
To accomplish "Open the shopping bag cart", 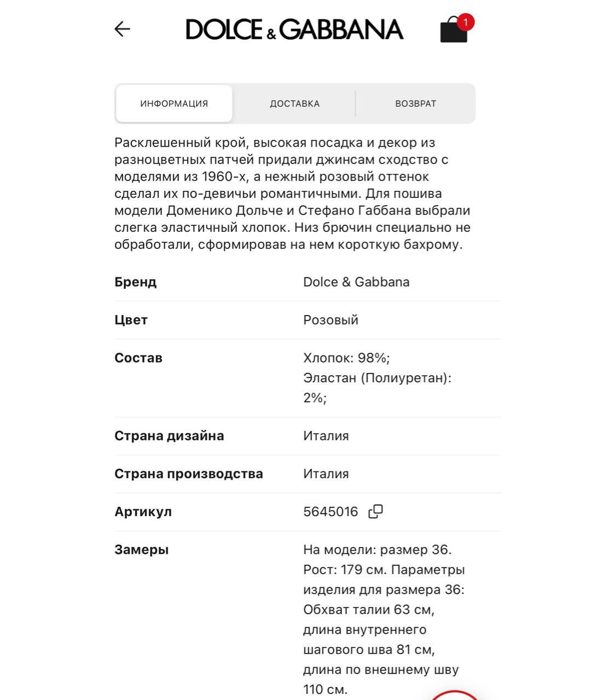I will (x=453, y=31).
